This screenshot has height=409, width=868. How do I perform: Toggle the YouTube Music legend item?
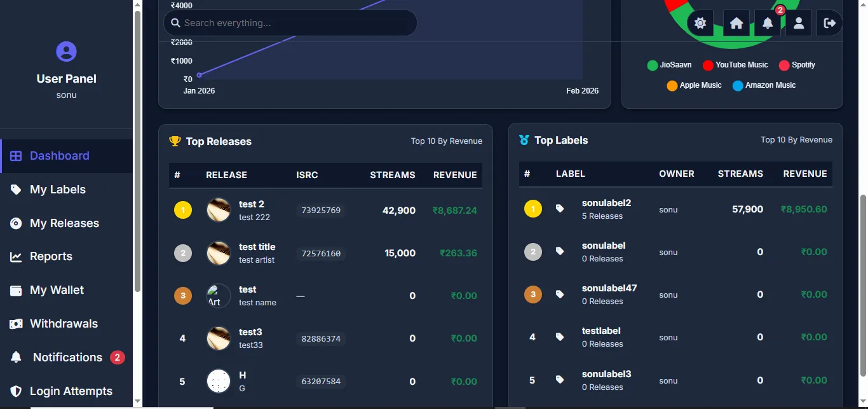pyautogui.click(x=735, y=65)
